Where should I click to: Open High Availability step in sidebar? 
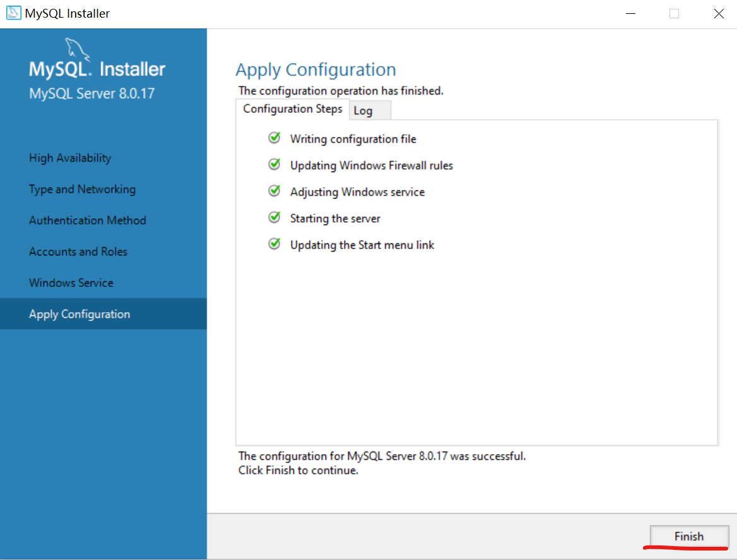[70, 158]
